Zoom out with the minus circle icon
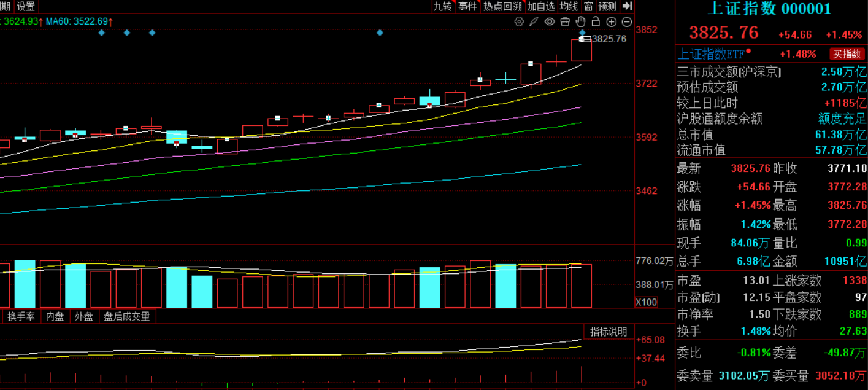 coord(627,22)
